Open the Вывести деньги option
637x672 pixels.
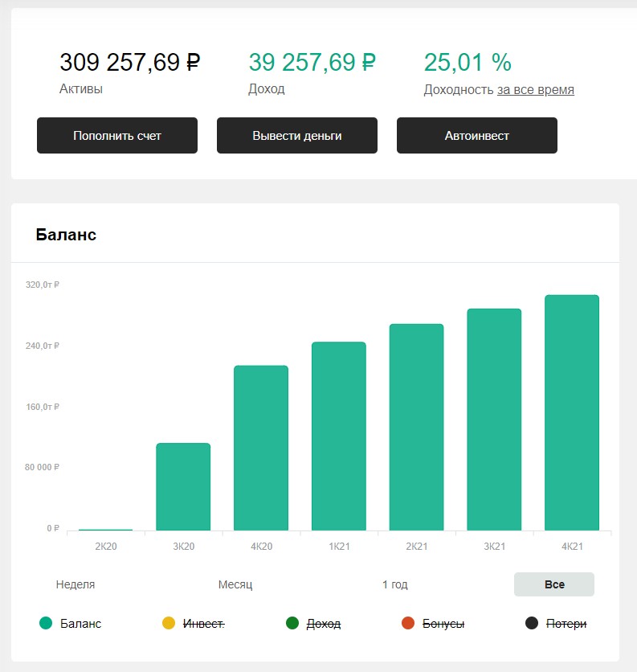pyautogui.click(x=297, y=135)
